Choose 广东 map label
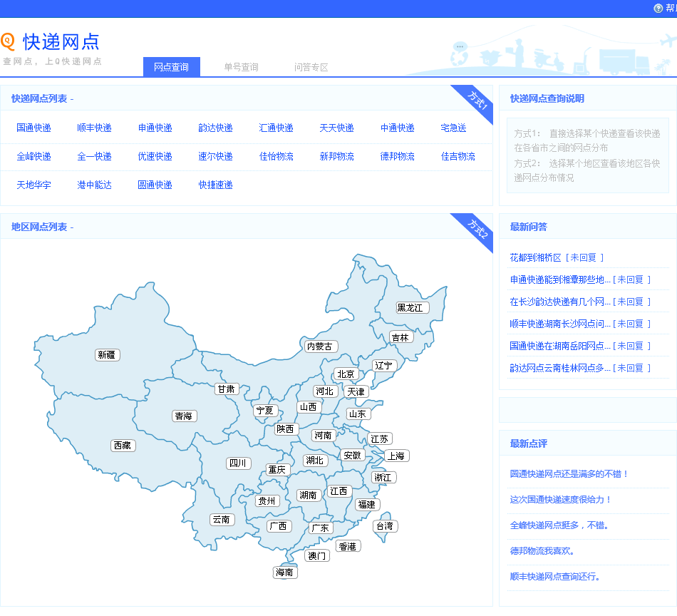The width and height of the screenshot is (677, 616). coord(321,528)
